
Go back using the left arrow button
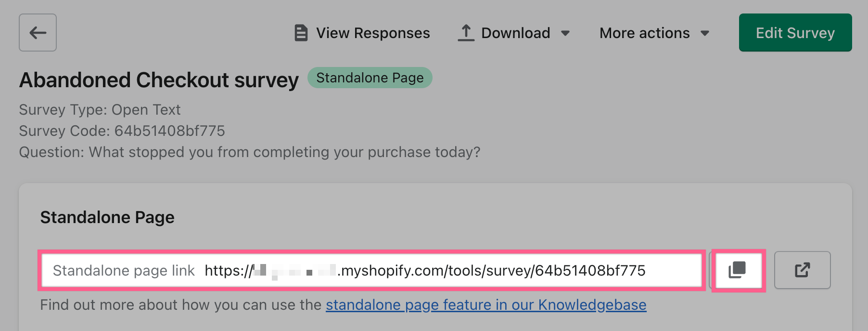[38, 33]
